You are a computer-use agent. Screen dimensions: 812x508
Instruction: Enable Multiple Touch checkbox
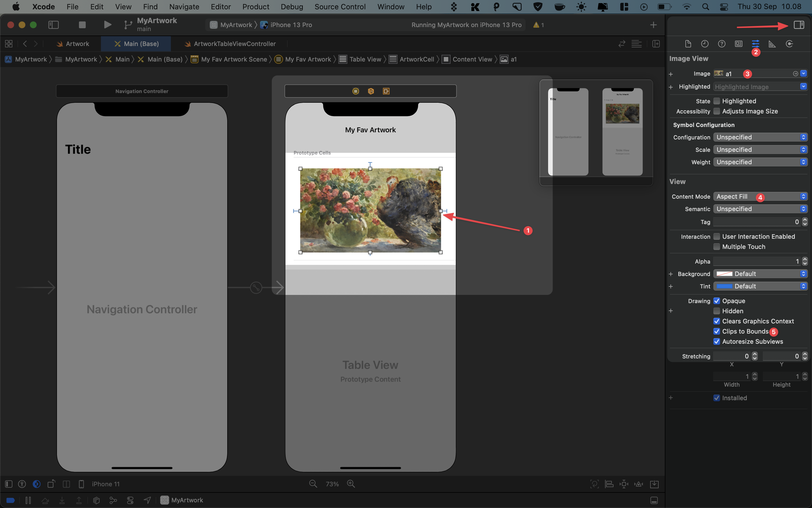point(716,247)
